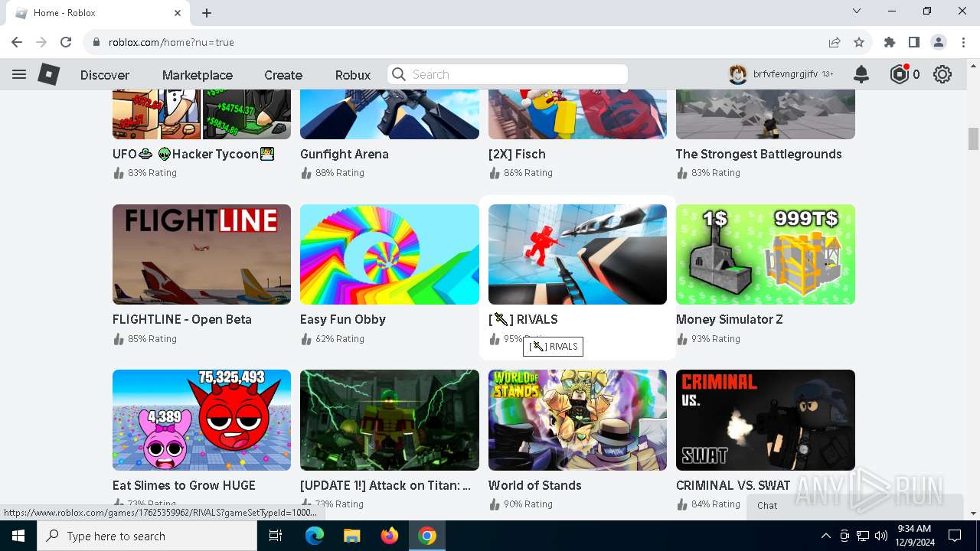The width and height of the screenshot is (980, 551).
Task: Show hidden system tray icons
Action: point(825,536)
